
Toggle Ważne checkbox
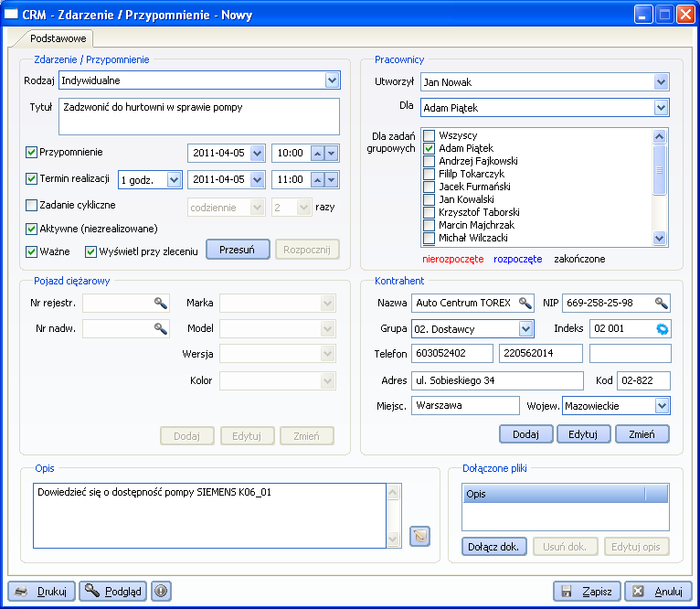point(31,251)
